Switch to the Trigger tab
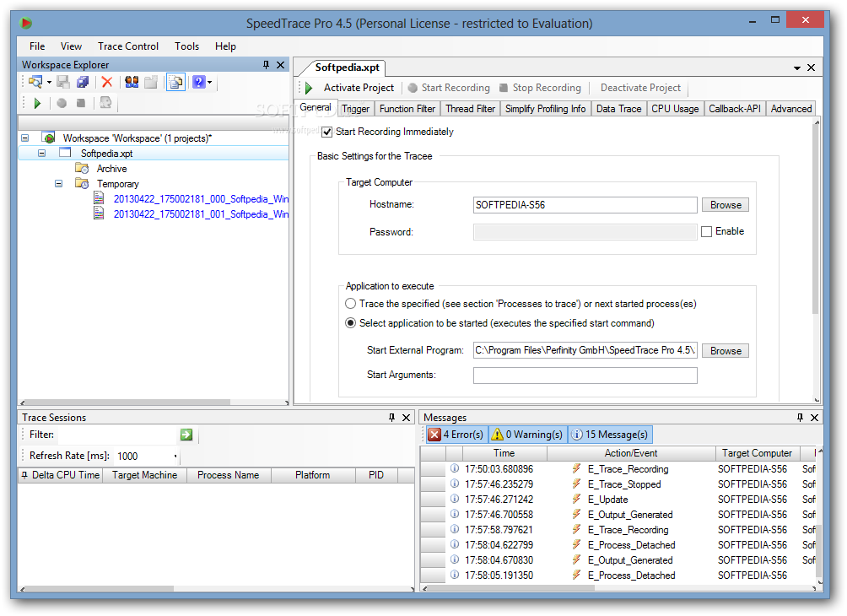The image size is (847, 616). pos(355,109)
